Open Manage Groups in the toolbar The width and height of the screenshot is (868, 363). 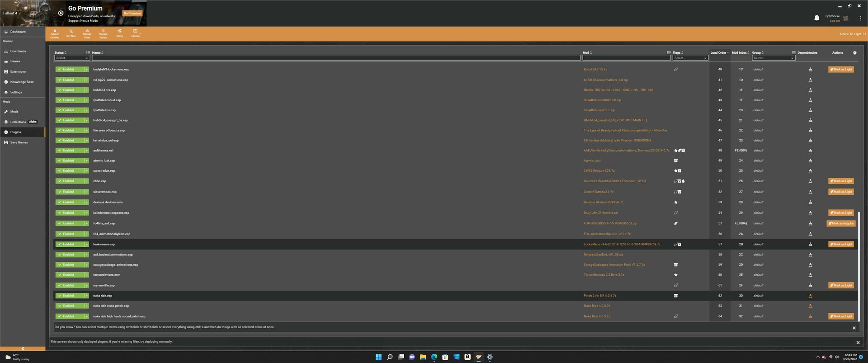103,33
